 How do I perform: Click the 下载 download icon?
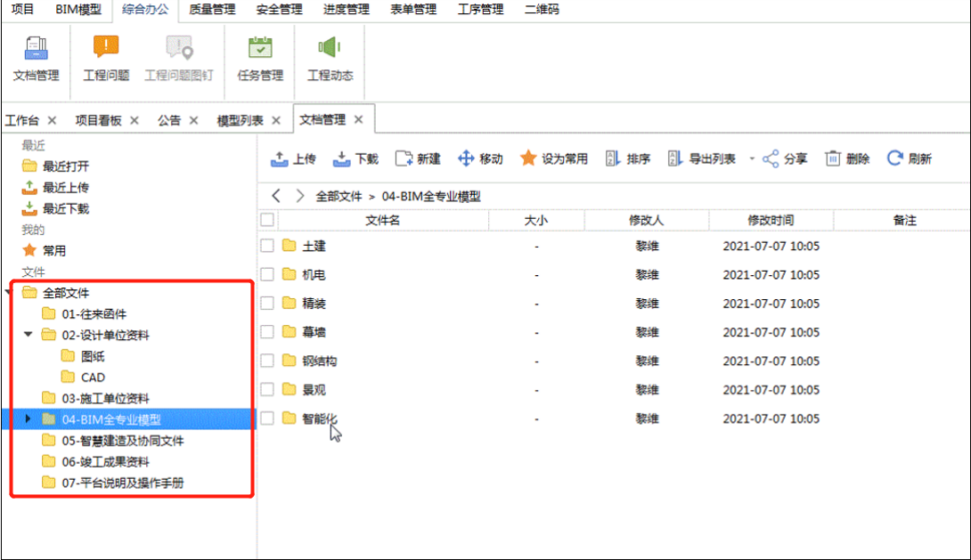point(342,159)
